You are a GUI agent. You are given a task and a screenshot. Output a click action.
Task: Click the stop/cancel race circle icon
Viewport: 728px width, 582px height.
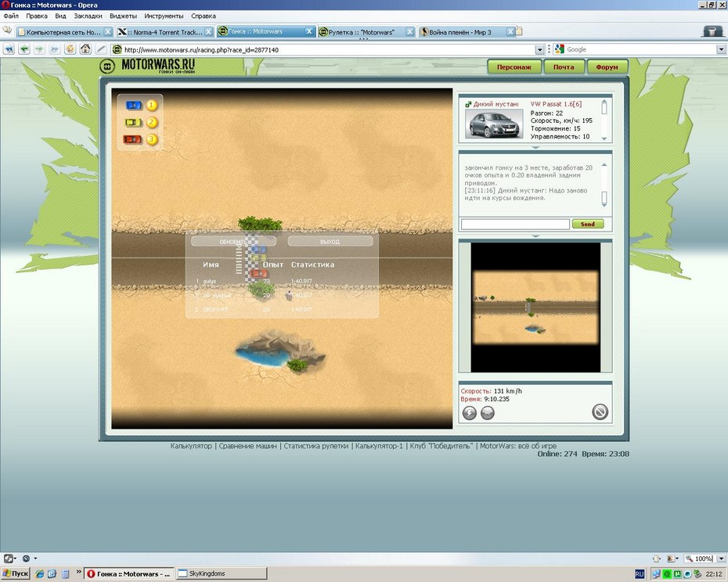(600, 411)
